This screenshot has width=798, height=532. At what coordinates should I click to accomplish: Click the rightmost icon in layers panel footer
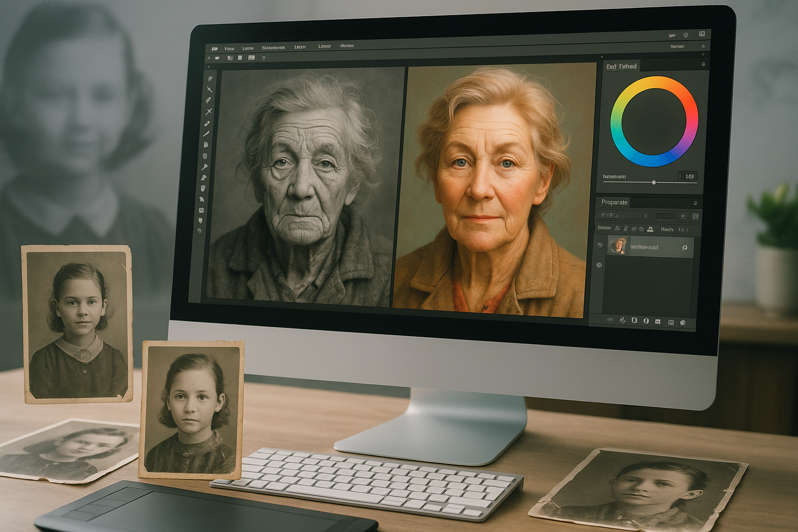(x=683, y=323)
